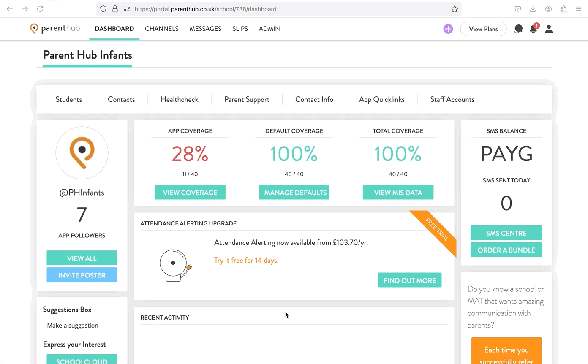Viewport: 588px width, 364px height.
Task: Open the browser downloads icon
Action: coord(533,9)
